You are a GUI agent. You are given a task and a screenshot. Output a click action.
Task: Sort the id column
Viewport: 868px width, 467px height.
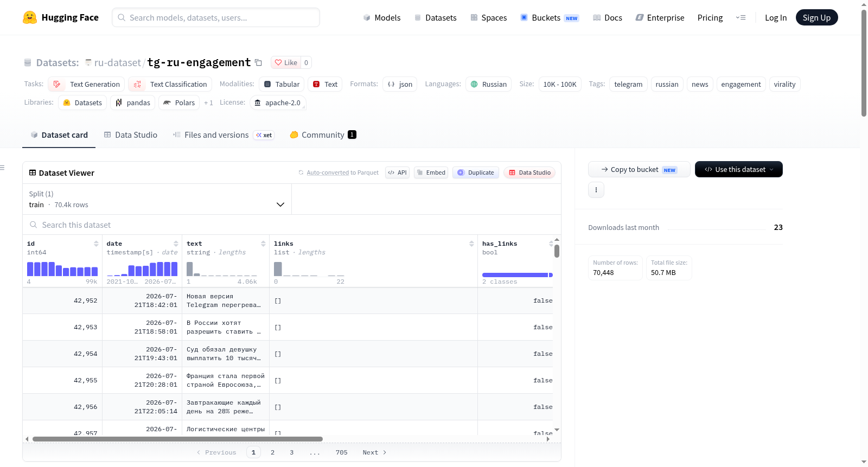point(96,244)
